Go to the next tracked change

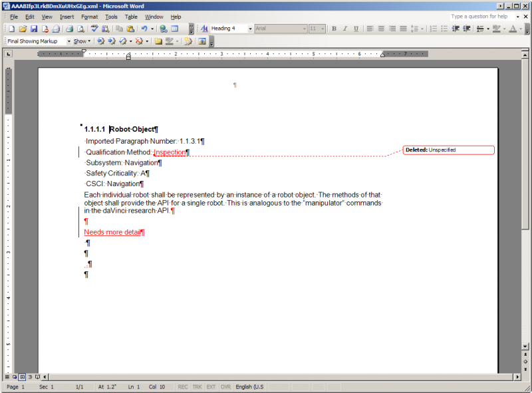(x=112, y=41)
